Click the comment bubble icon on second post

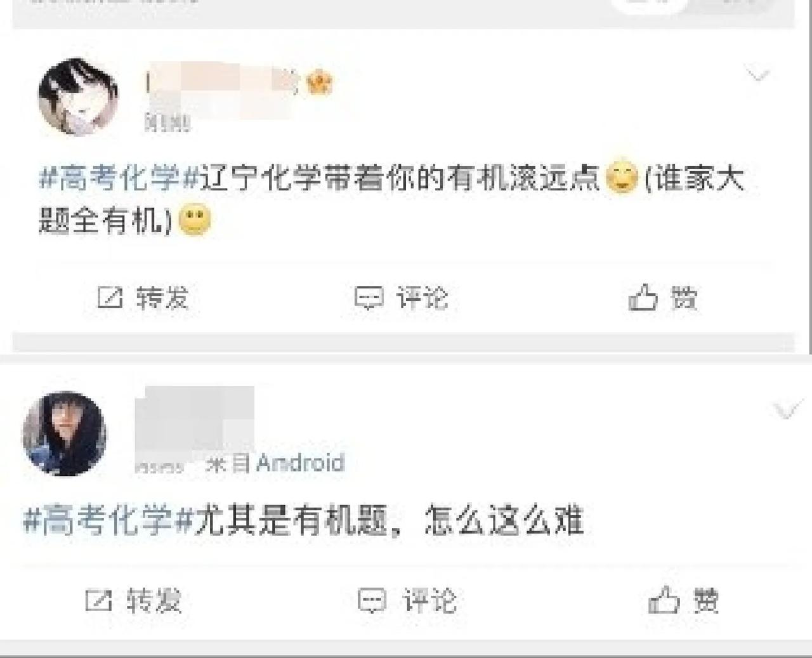(372, 600)
